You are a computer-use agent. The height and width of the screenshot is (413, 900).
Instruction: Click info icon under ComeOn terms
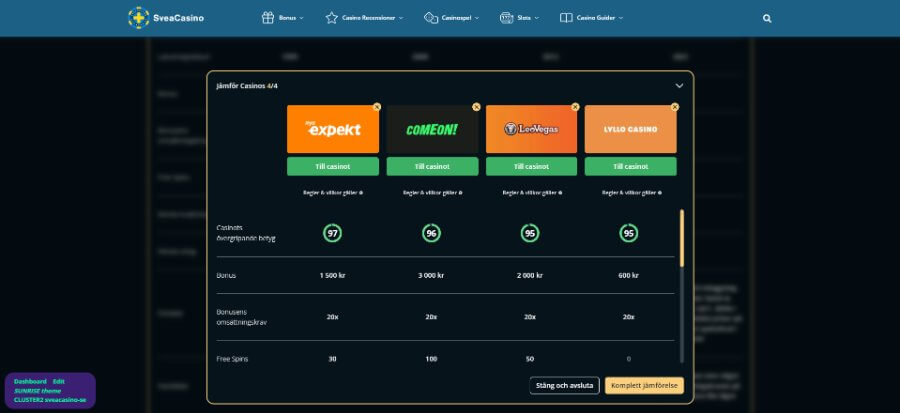(x=460, y=193)
